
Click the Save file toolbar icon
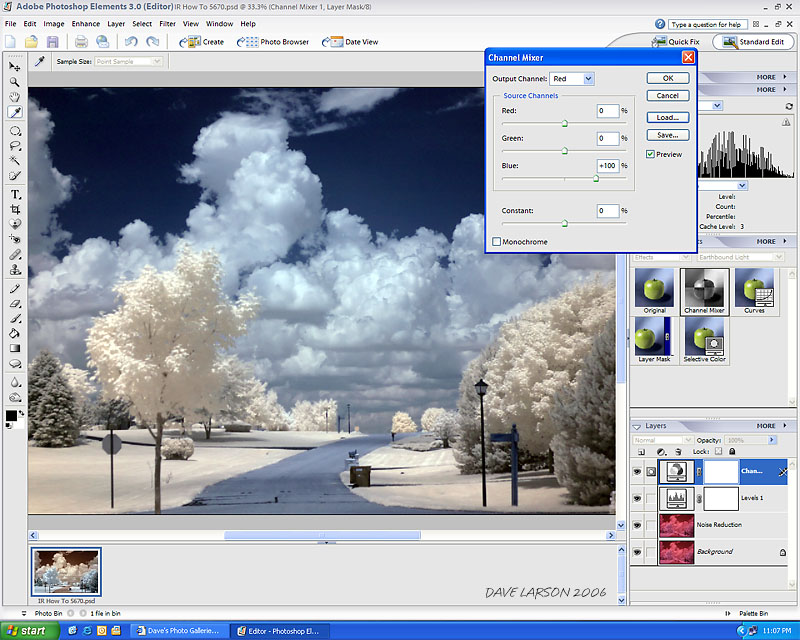(x=53, y=42)
